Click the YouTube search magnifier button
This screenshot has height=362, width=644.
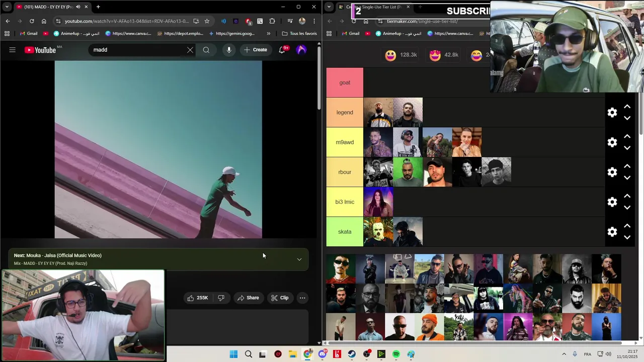[x=206, y=50]
